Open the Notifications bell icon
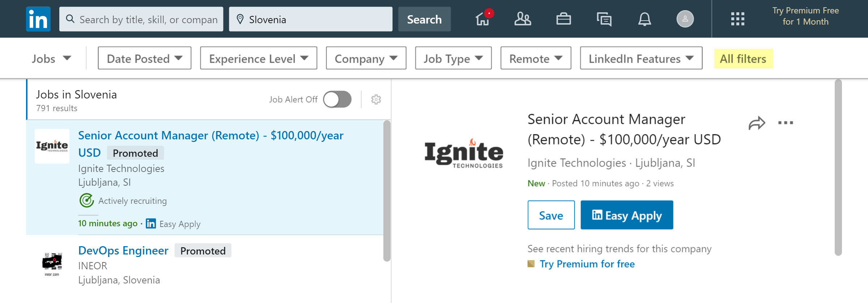This screenshot has height=303, width=868. (x=644, y=19)
